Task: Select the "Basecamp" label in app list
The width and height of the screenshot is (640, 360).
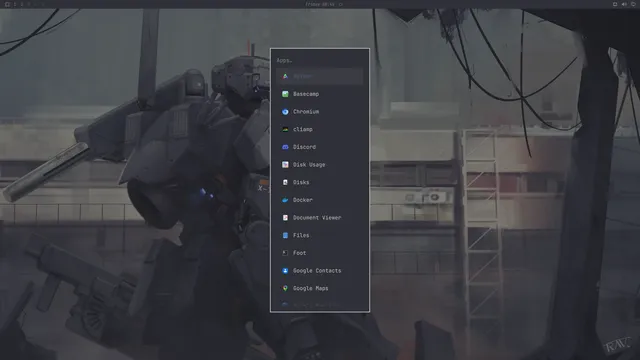Action: pos(306,94)
